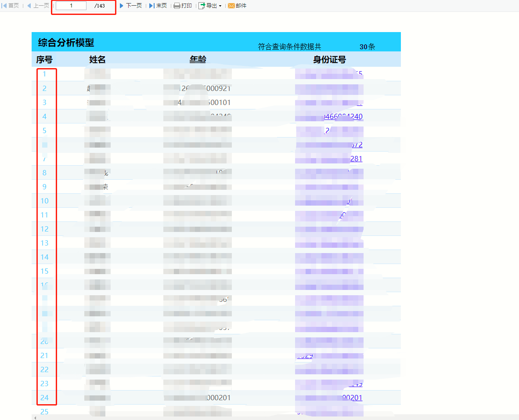Click the 符合查询条件数据共 text
This screenshot has height=420, width=519.
[290, 47]
